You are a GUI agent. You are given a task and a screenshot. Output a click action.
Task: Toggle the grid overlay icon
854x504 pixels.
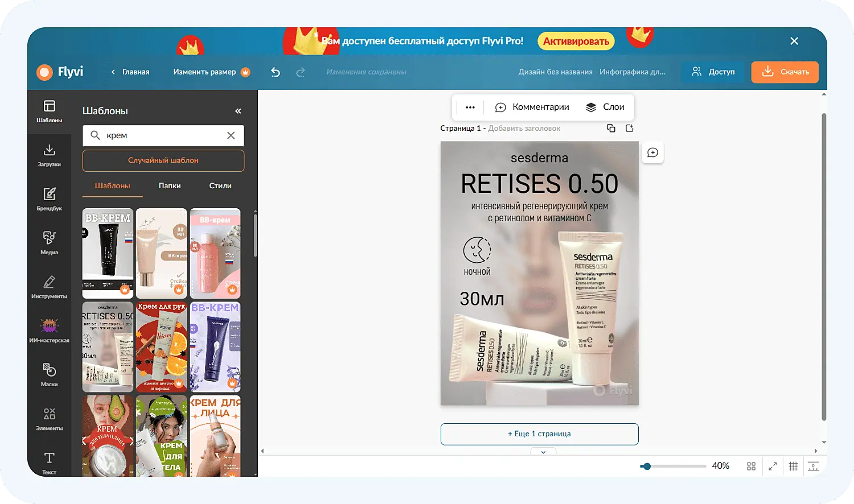click(793, 466)
